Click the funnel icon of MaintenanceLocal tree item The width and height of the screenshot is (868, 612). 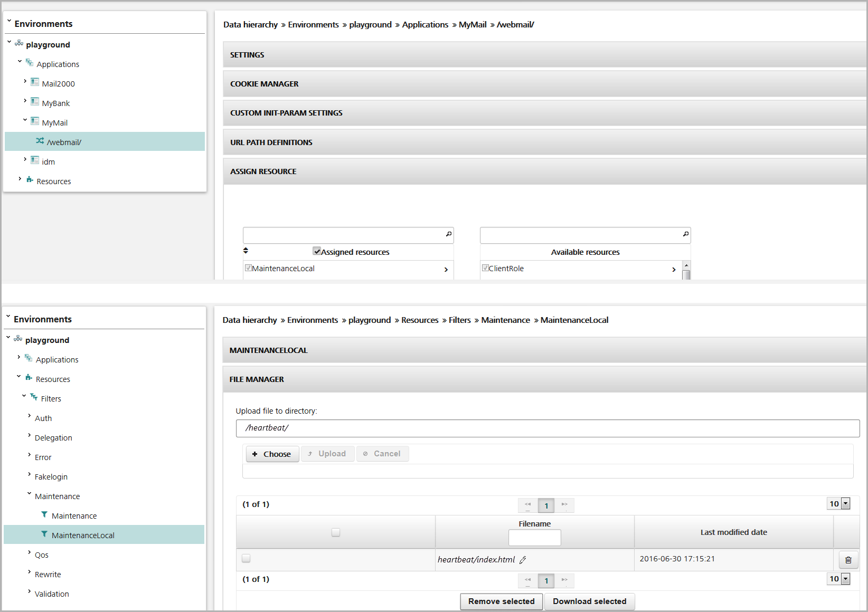coord(44,534)
